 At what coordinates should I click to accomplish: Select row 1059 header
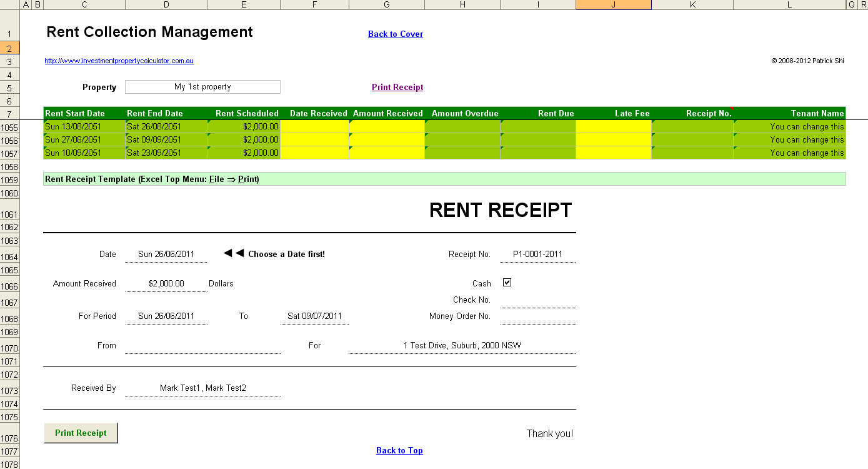[10, 180]
